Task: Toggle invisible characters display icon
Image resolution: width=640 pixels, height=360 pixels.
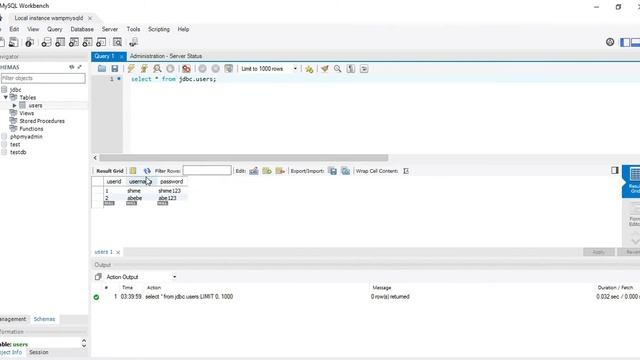Action: click(x=351, y=69)
